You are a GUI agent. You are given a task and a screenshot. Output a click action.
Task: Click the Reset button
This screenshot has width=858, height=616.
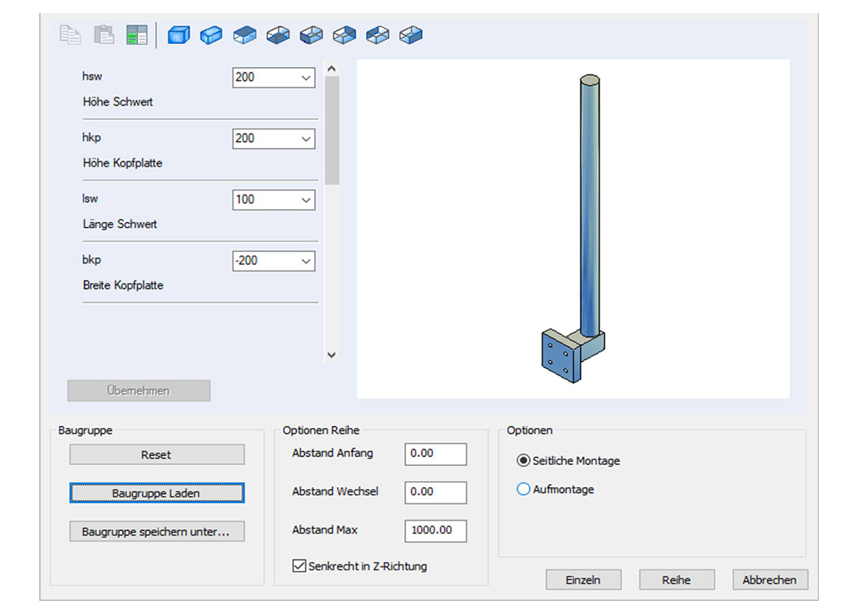click(x=157, y=455)
